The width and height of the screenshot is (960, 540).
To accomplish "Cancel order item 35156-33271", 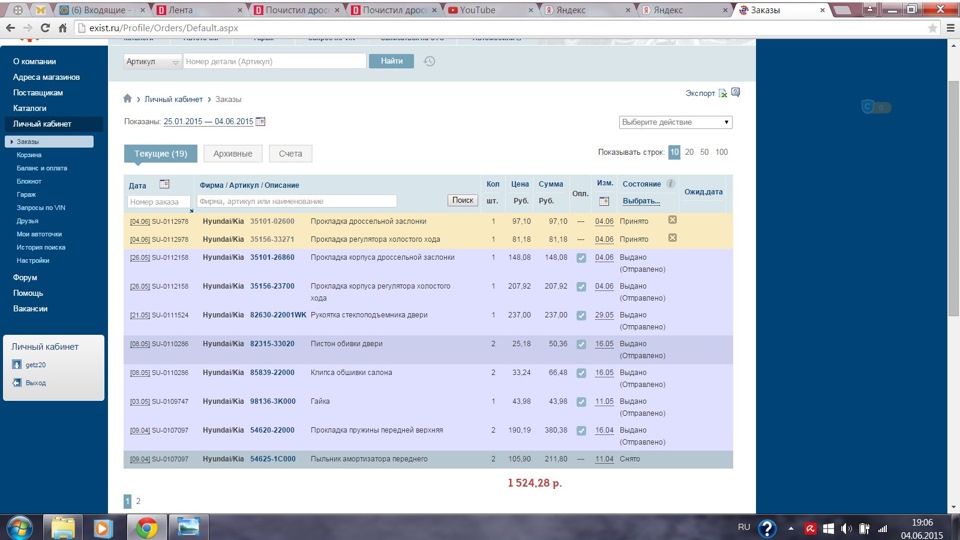I will point(672,238).
